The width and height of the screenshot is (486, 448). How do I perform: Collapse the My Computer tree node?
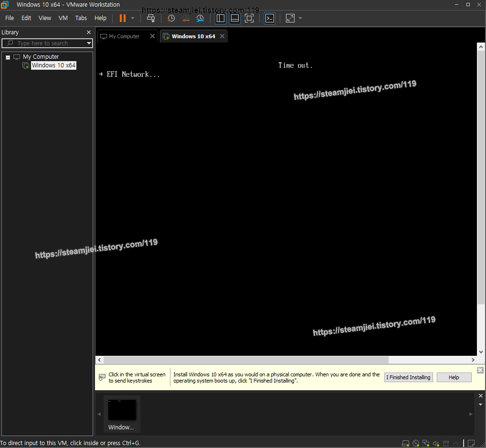[8, 57]
